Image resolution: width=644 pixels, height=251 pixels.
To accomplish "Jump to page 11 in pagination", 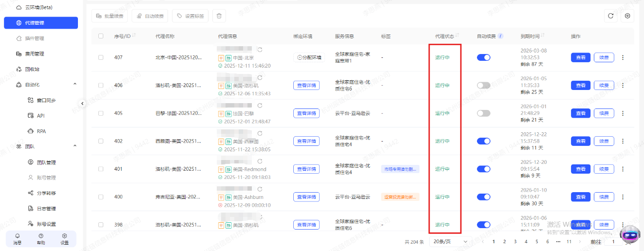I will 568,241.
